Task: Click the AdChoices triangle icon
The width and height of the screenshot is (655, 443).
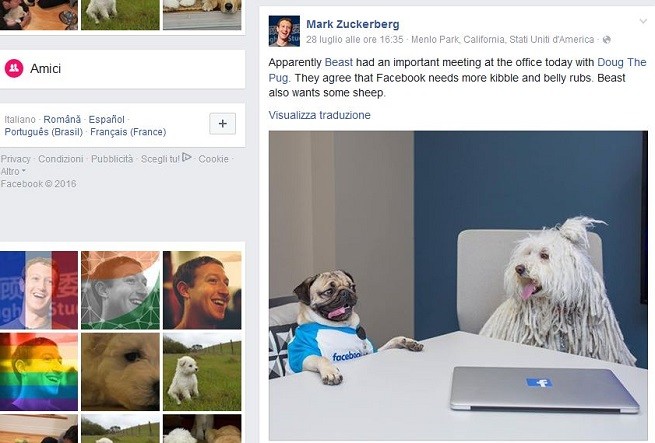Action: [187, 158]
